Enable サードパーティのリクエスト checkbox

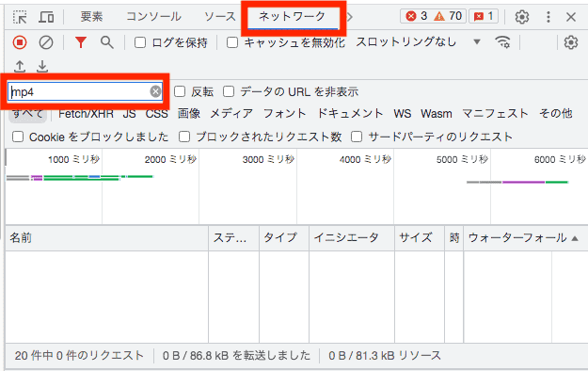pos(357,137)
